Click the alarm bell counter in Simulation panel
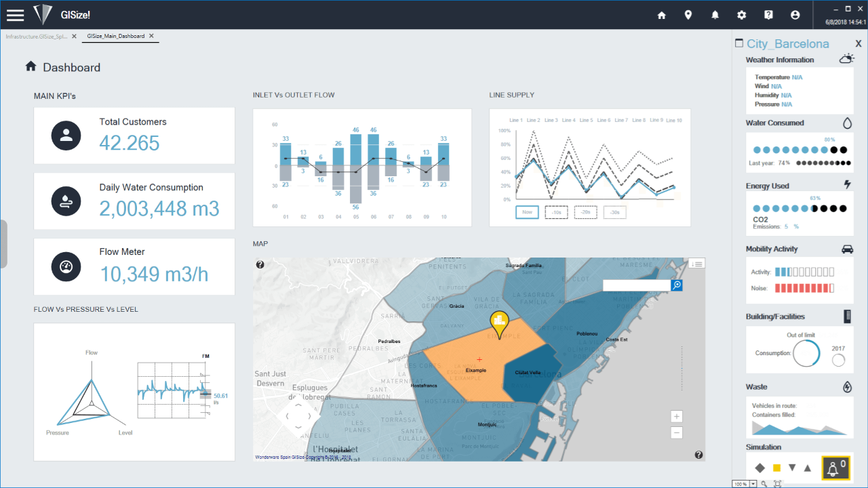Viewport: 868px width, 488px height. [x=835, y=468]
